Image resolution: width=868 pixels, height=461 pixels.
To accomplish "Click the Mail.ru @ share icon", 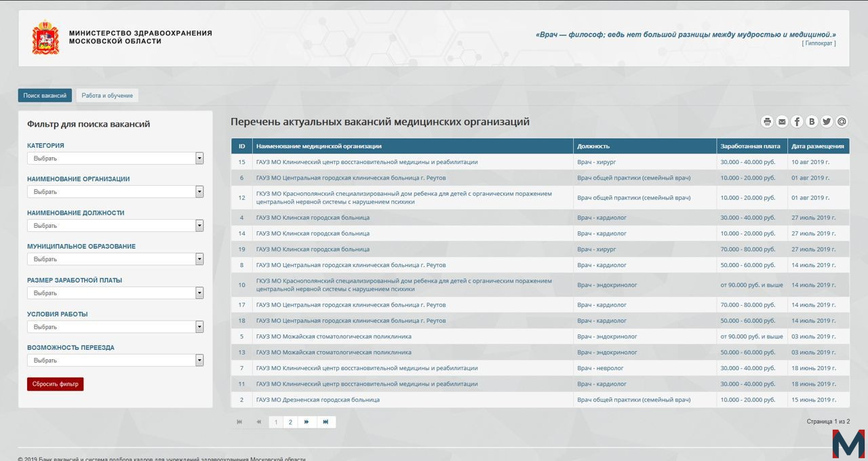I will point(842,121).
